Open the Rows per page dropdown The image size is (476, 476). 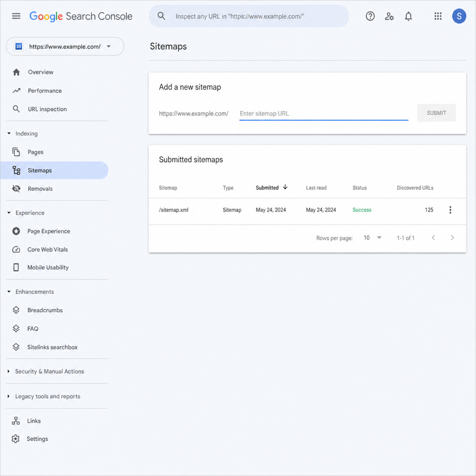[372, 238]
